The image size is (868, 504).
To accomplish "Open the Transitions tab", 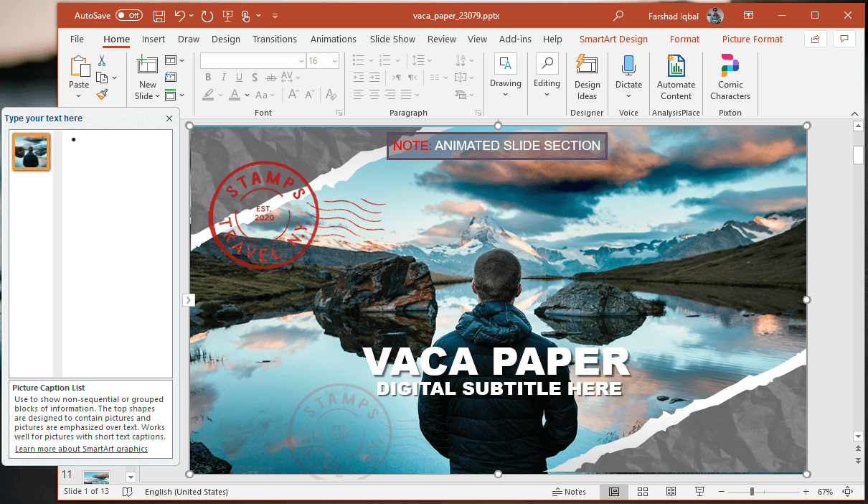I will tap(274, 39).
